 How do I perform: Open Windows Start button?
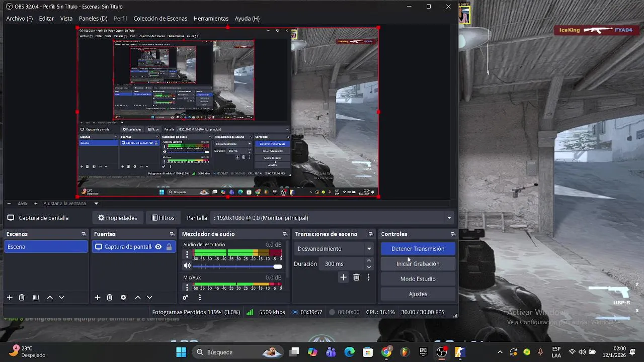click(181, 352)
